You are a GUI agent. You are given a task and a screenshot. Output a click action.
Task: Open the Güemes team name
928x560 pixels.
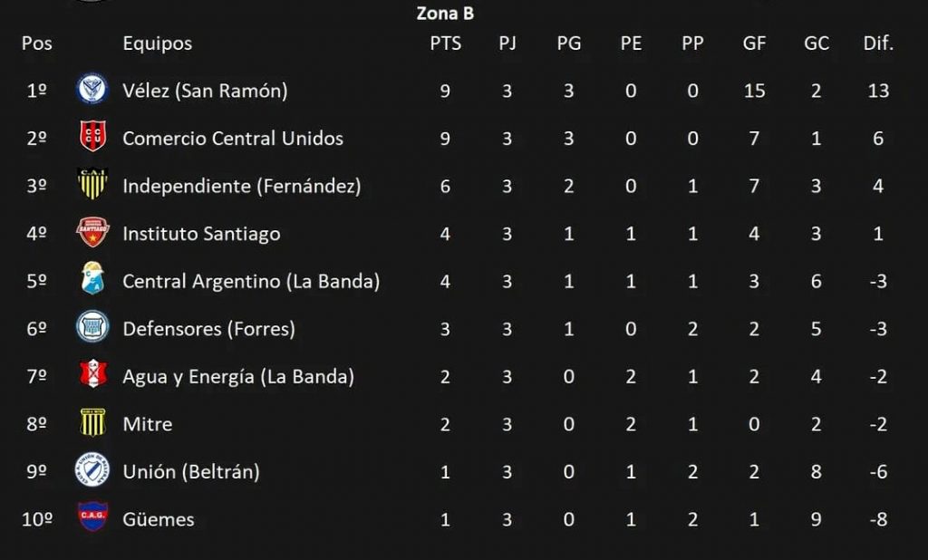click(159, 519)
